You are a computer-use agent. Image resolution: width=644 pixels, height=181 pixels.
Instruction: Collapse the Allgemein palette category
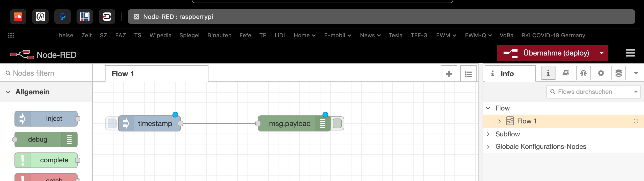click(46, 92)
